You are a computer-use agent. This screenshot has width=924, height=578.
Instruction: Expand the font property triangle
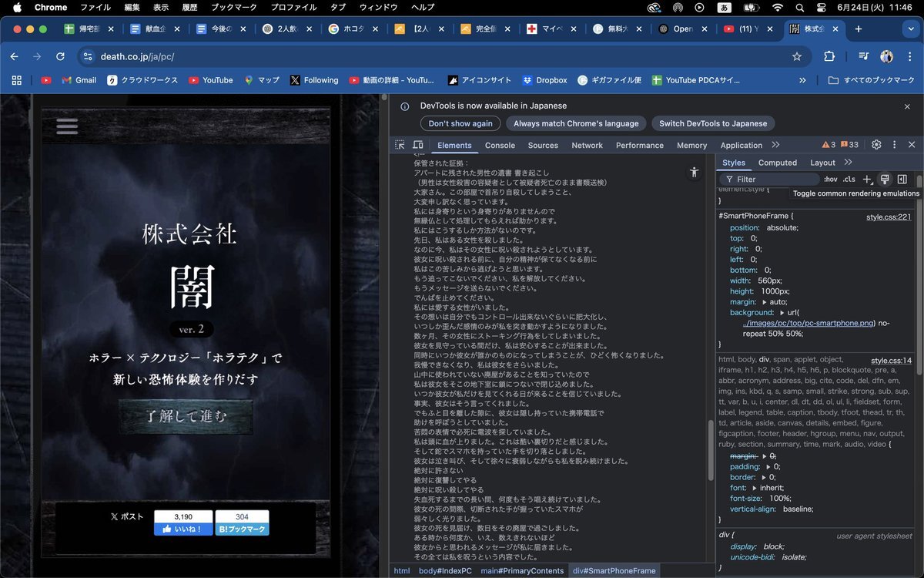[753, 488]
